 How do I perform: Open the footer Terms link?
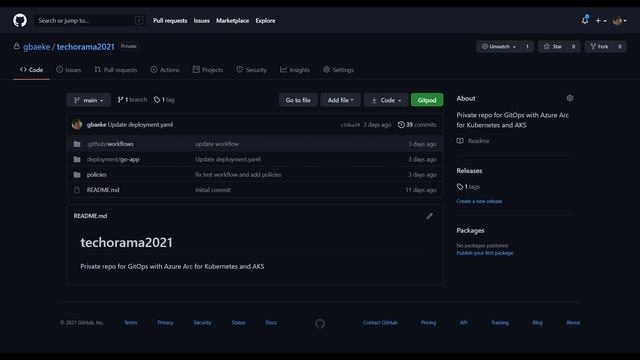[x=131, y=322]
